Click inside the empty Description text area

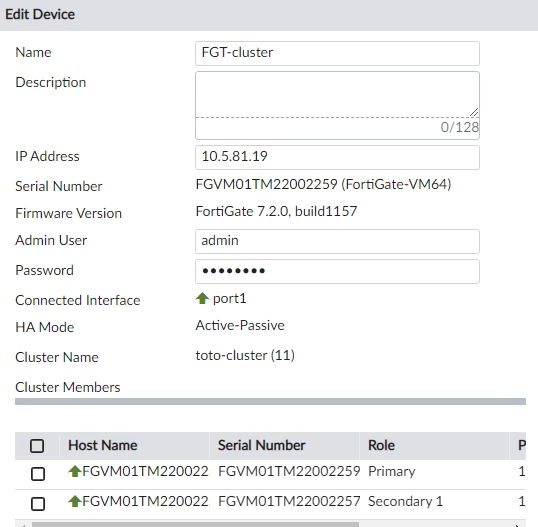[x=337, y=94]
